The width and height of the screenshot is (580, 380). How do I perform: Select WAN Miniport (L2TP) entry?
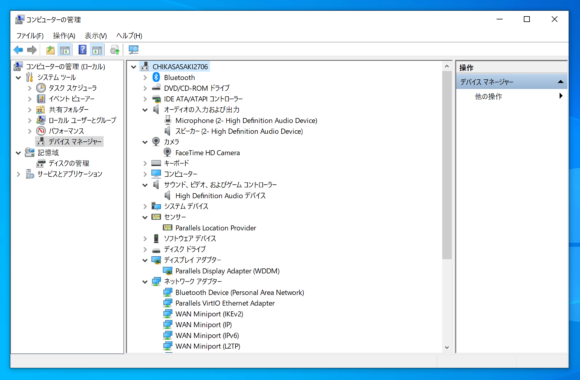point(207,346)
